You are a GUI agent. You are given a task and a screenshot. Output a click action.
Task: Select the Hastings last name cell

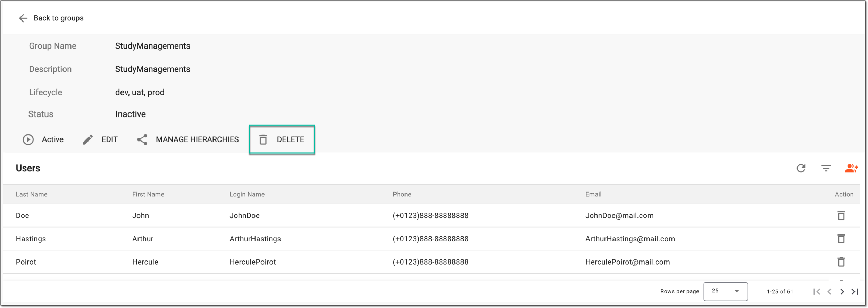[31, 239]
